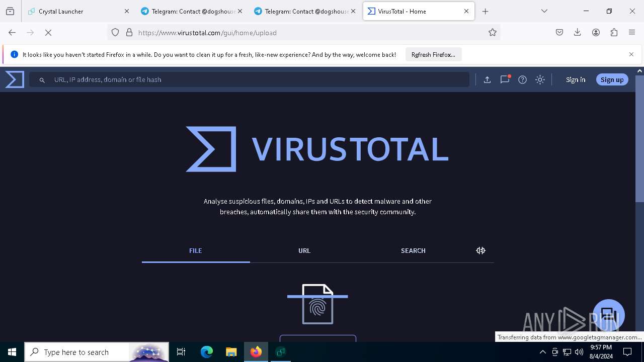The height and width of the screenshot is (362, 644).
Task: Launch Microsoft Edge from taskbar
Action: [x=207, y=352]
